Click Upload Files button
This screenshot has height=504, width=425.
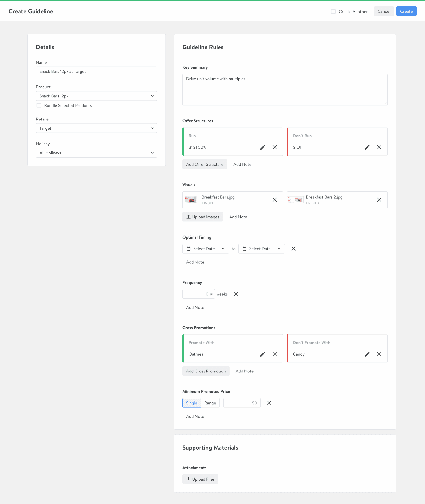(200, 479)
